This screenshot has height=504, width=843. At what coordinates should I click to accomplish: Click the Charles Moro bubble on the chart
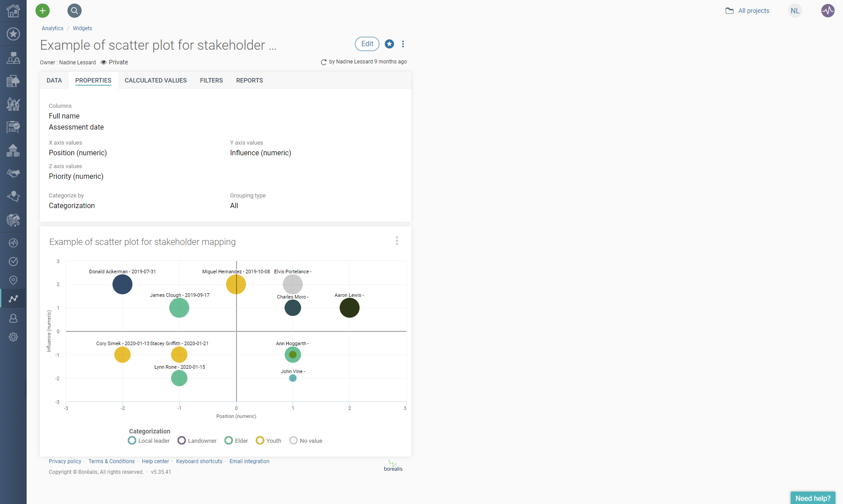tap(292, 307)
